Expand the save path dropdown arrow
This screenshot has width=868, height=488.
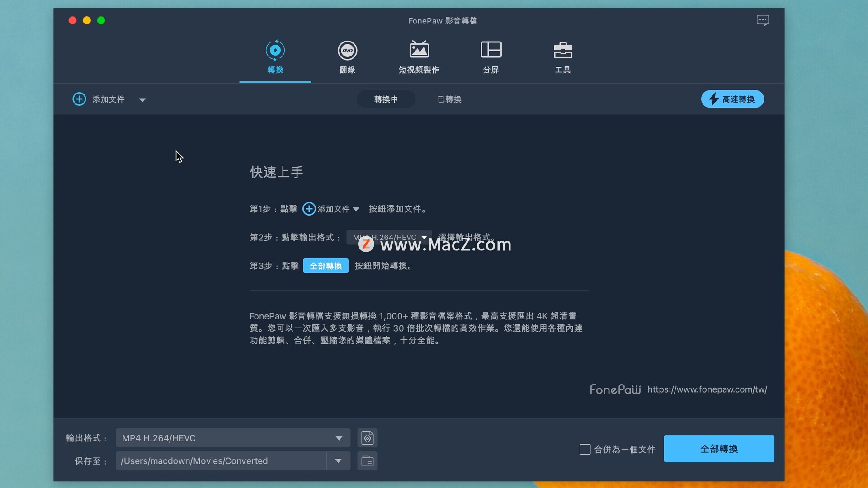pos(338,461)
